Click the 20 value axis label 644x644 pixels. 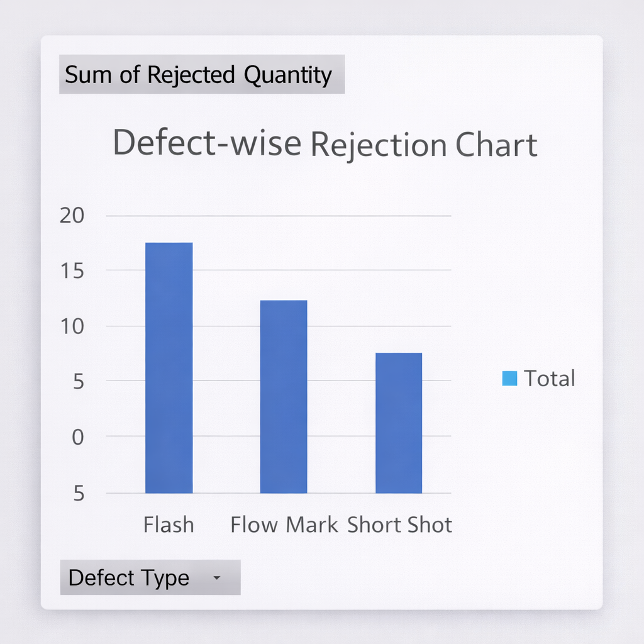click(x=71, y=216)
